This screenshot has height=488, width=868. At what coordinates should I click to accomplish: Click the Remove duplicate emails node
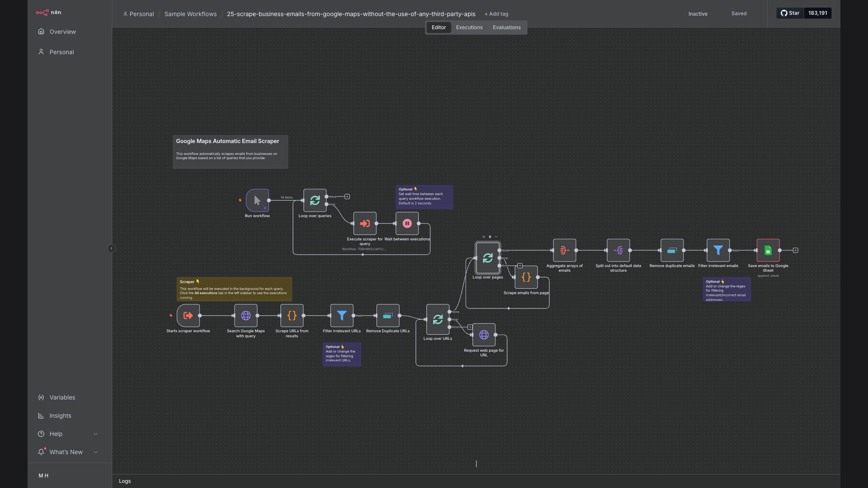coord(672,250)
